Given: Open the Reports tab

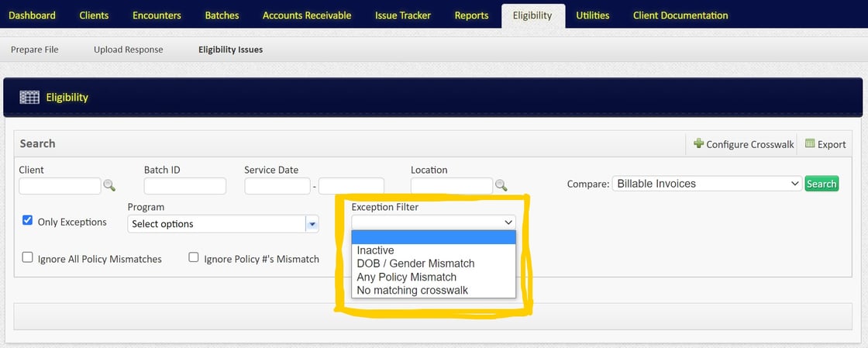Looking at the screenshot, I should (x=472, y=16).
